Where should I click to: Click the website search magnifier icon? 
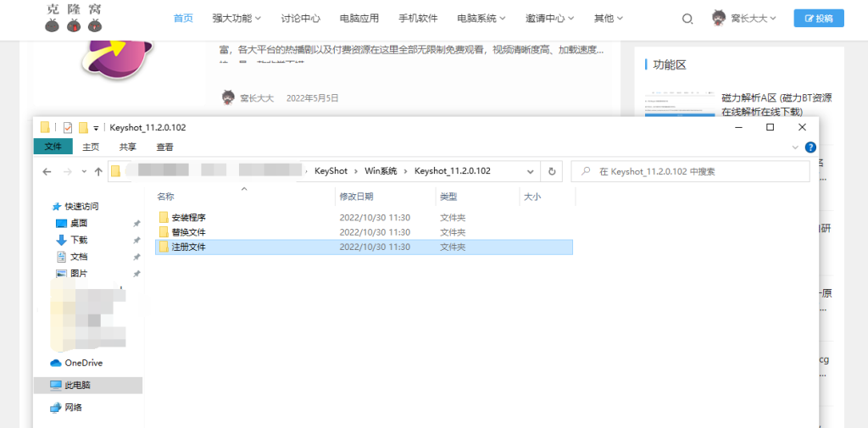(x=687, y=19)
